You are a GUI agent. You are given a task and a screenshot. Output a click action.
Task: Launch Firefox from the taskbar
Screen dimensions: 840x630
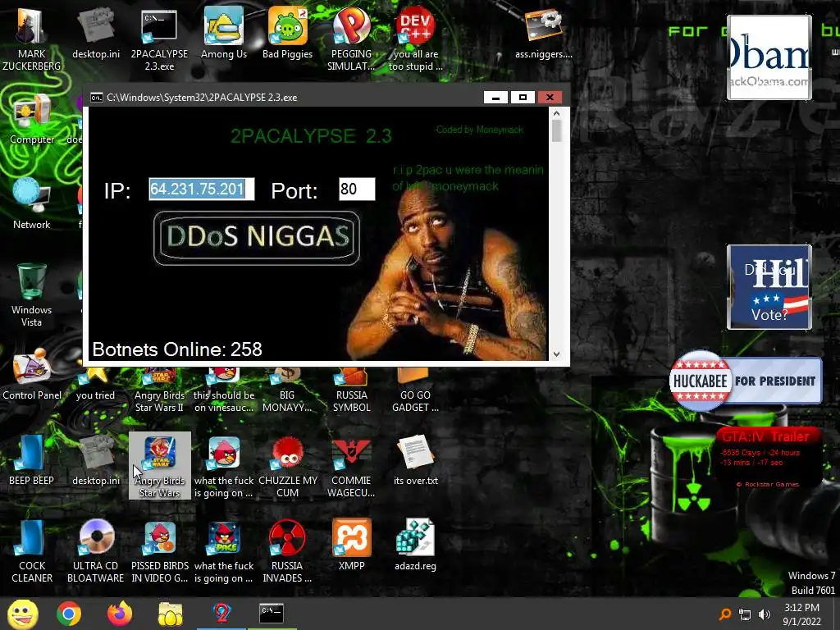120,614
